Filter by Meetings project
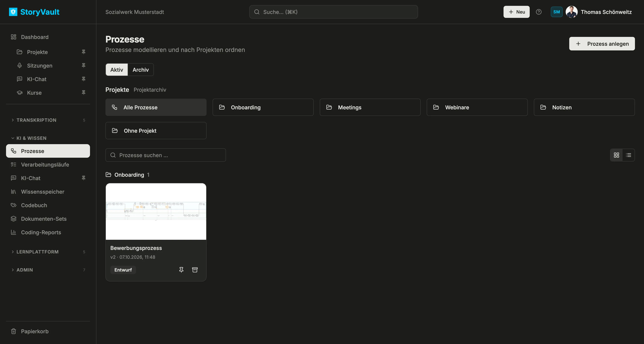The image size is (644, 344). tap(370, 107)
